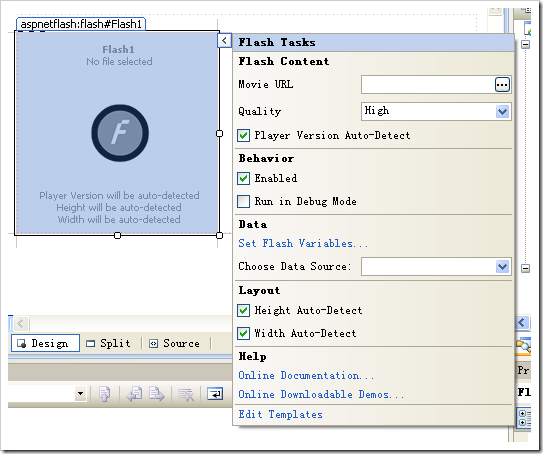Click the clear-lines X toolbar icon
This screenshot has width=543, height=454.
tap(186, 394)
